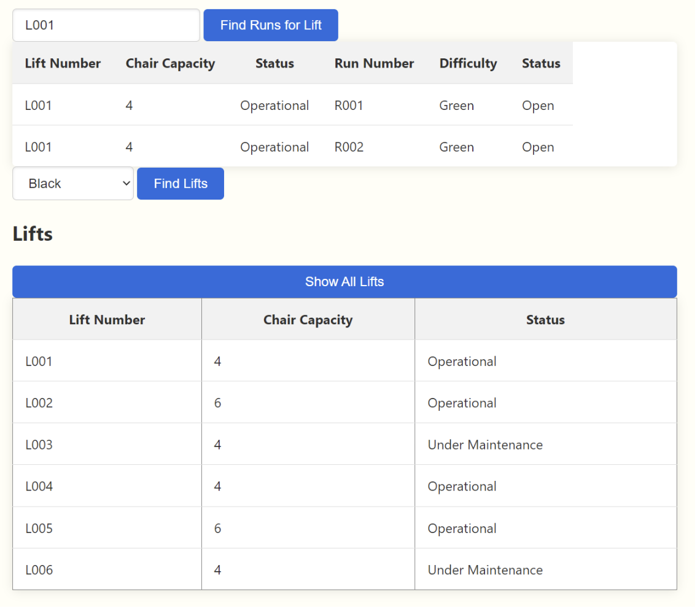Click the lift number input containing L001

pos(106,25)
